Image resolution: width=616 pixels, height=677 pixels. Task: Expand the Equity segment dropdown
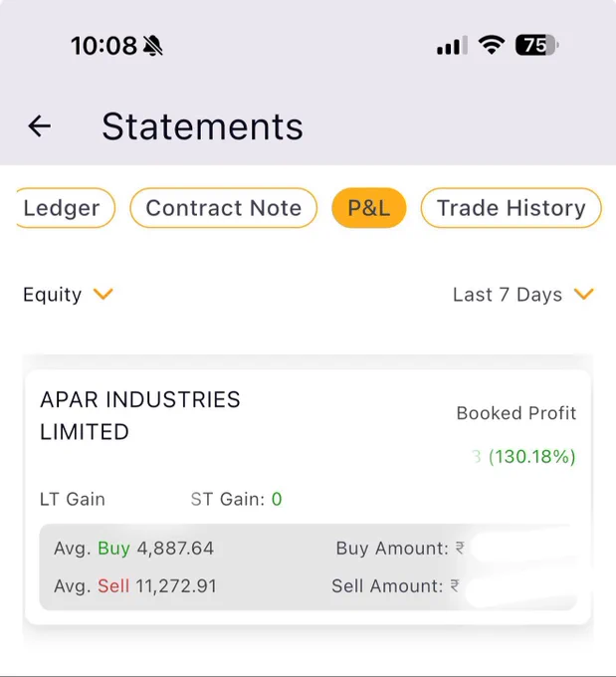click(x=68, y=295)
